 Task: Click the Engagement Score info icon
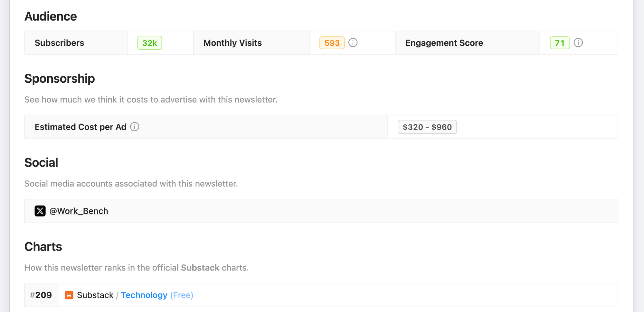pos(578,42)
